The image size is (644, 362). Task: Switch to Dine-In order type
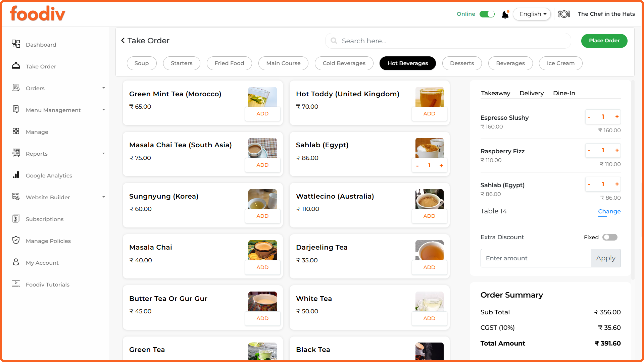[564, 93]
